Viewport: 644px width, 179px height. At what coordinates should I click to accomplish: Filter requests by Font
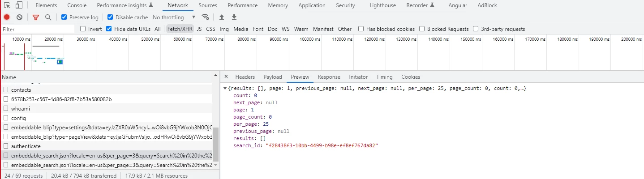(258, 29)
